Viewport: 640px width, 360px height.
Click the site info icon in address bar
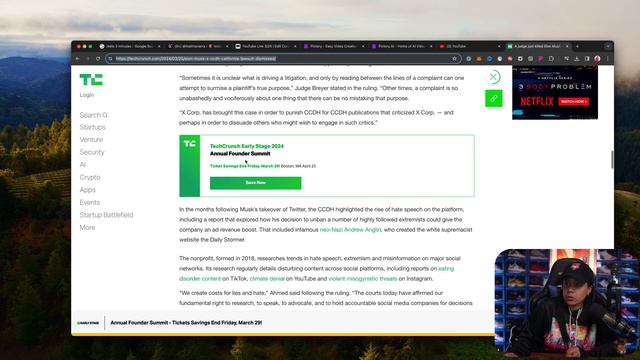110,59
